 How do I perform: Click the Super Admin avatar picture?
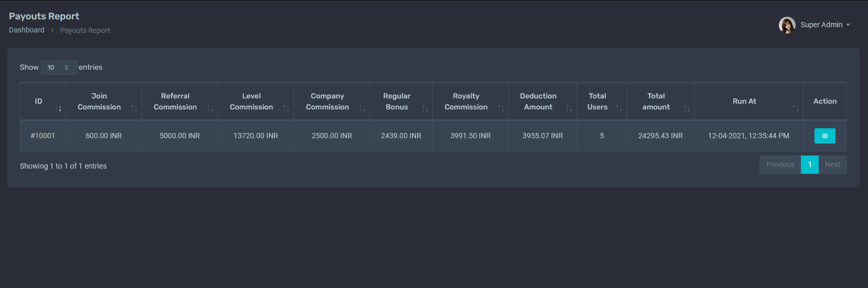[787, 25]
